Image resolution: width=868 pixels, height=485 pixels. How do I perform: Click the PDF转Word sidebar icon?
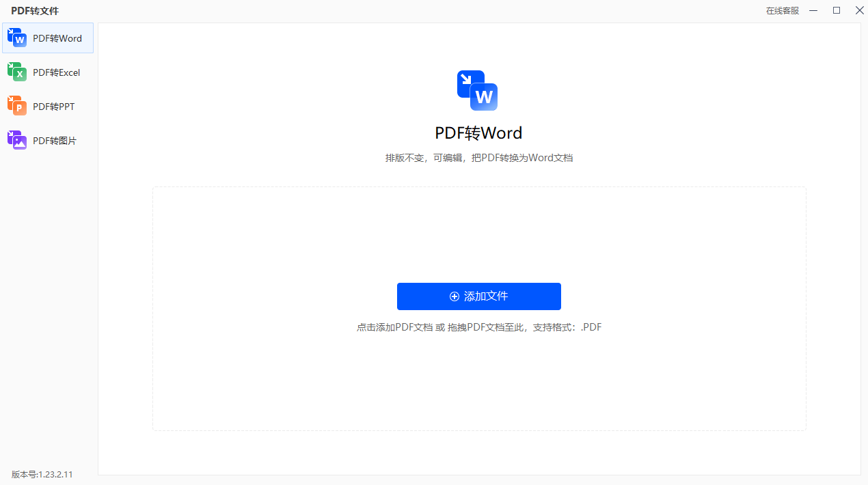17,38
